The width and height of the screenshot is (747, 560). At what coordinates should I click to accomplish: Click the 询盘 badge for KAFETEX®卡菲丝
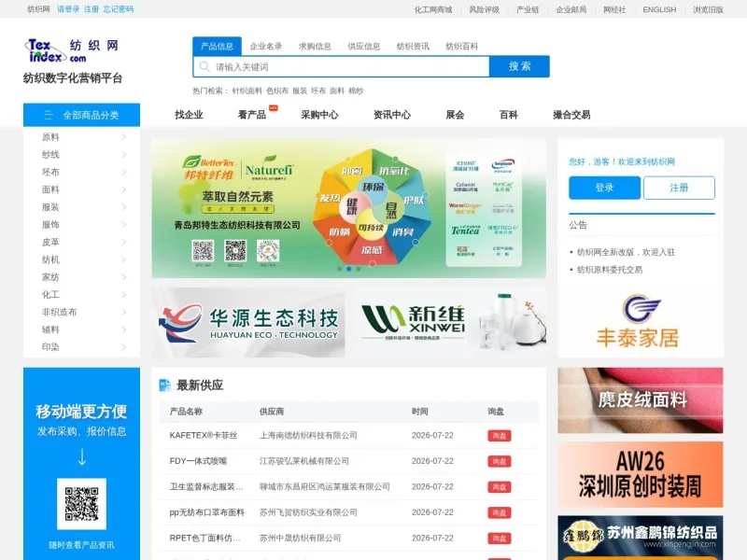pyautogui.click(x=500, y=436)
